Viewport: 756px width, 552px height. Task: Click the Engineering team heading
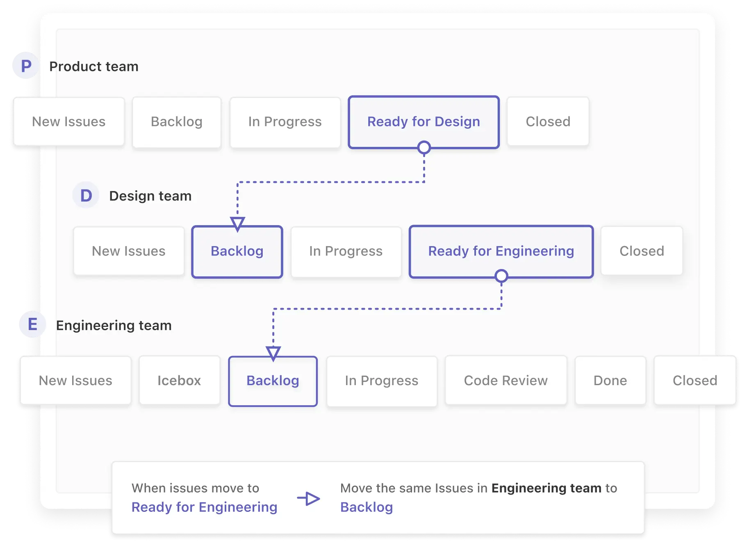click(x=114, y=326)
